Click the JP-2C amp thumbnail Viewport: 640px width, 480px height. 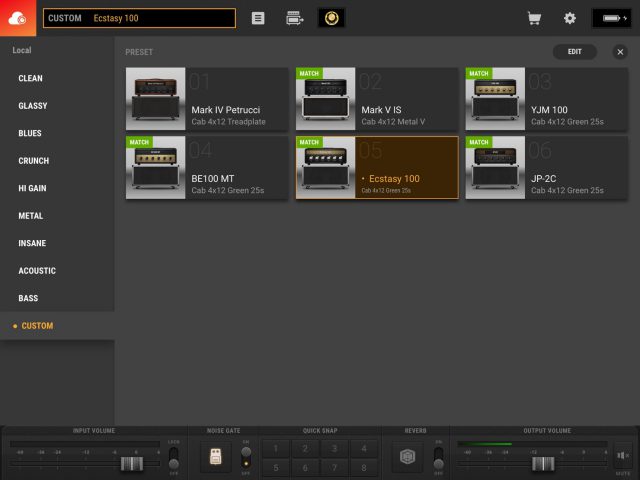point(495,167)
